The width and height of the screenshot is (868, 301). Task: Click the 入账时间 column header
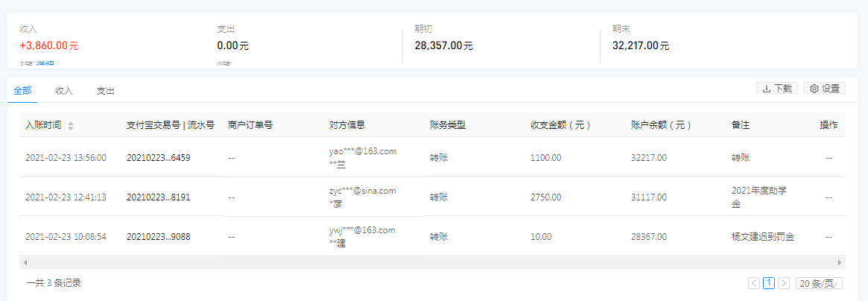coord(43,125)
